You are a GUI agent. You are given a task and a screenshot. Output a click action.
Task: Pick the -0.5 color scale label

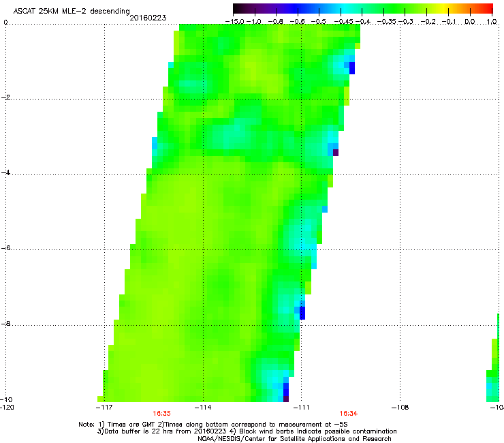pos(319,22)
